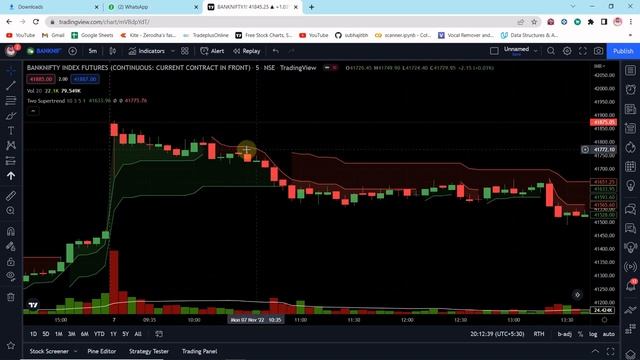
Task: Expand the favorite indicators arrow beside Indicators
Action: 173,51
